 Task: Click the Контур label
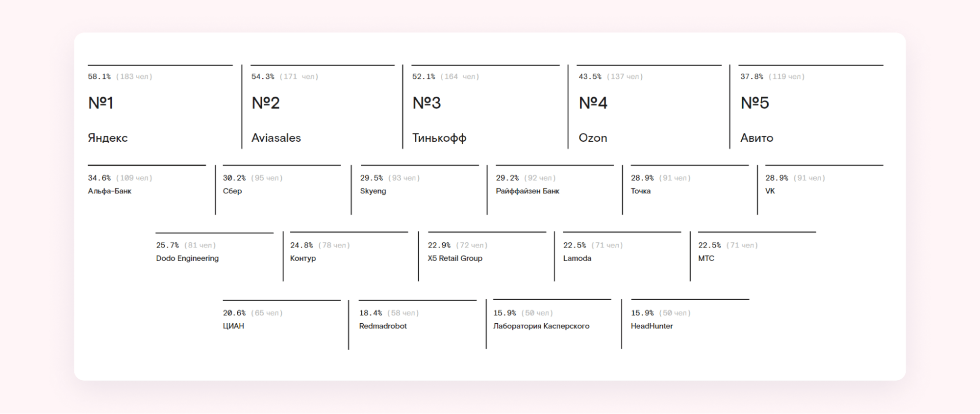[303, 259]
